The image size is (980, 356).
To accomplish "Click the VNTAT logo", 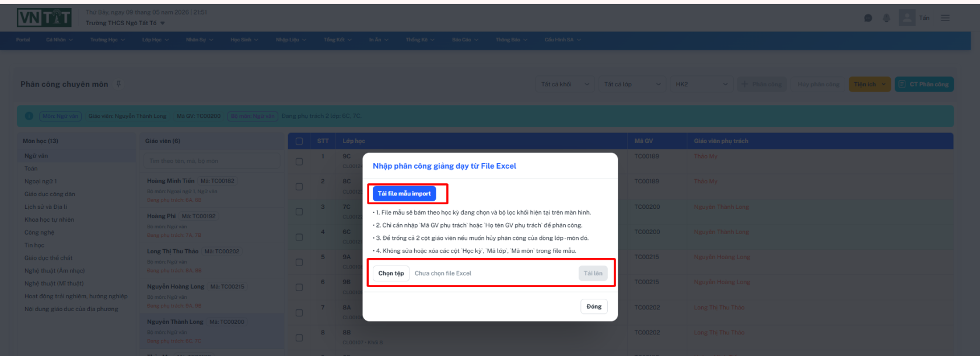I will pyautogui.click(x=44, y=18).
